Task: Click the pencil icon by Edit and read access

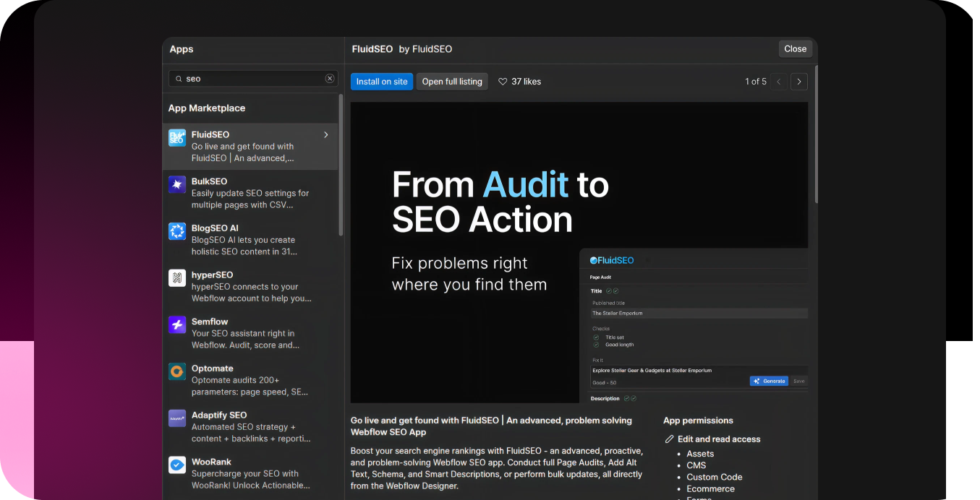Action: (x=669, y=439)
